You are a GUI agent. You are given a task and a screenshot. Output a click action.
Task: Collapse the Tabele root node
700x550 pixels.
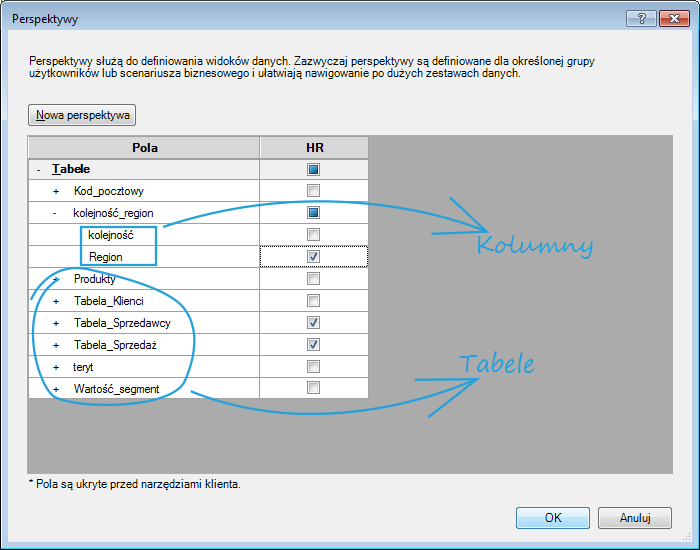pos(38,170)
